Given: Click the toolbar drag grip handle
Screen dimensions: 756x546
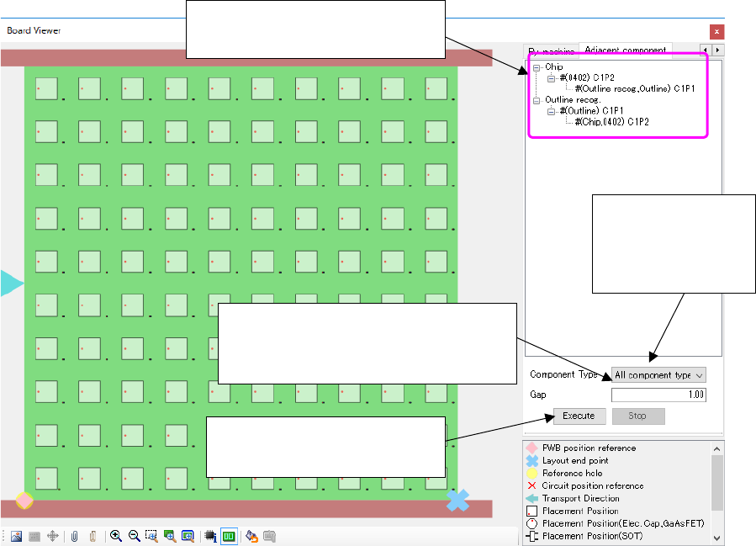Looking at the screenshot, I should [4, 536].
